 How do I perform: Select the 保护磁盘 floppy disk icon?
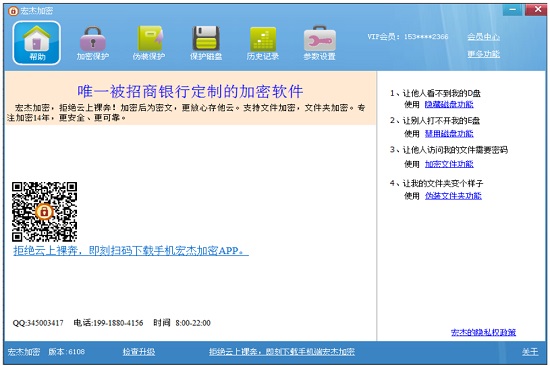[206, 43]
